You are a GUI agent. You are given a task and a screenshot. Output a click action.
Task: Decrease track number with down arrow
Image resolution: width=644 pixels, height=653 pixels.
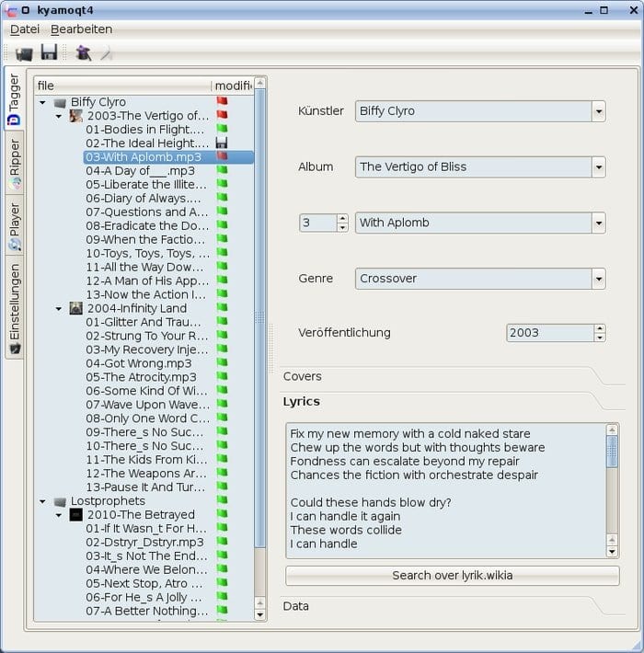click(x=342, y=227)
